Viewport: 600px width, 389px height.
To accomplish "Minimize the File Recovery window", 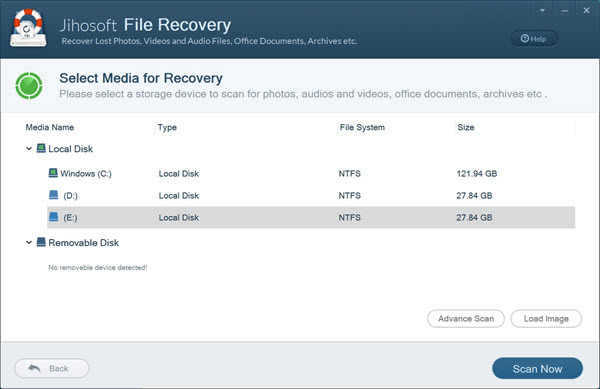I will [x=564, y=11].
